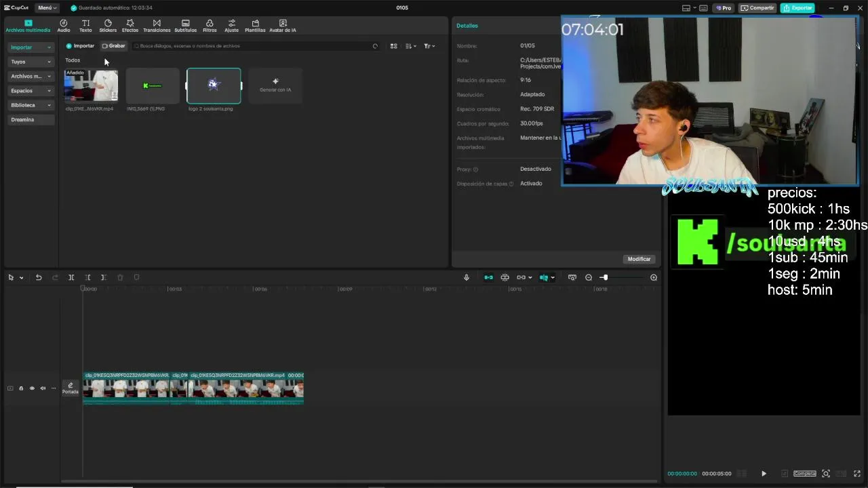The height and width of the screenshot is (488, 868).
Task: Click the Detalles panel tab
Action: tap(467, 26)
